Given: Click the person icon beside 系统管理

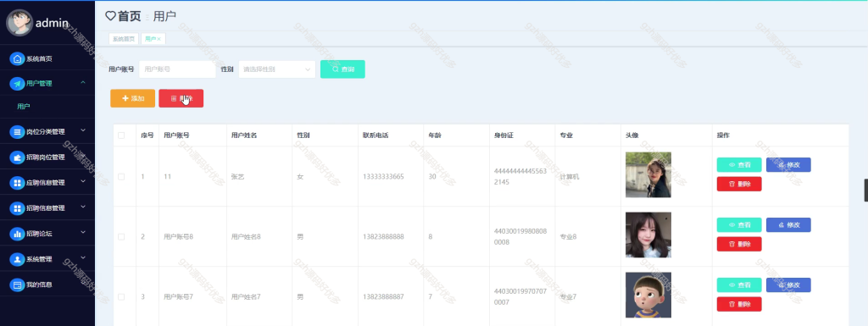Looking at the screenshot, I should (18, 259).
